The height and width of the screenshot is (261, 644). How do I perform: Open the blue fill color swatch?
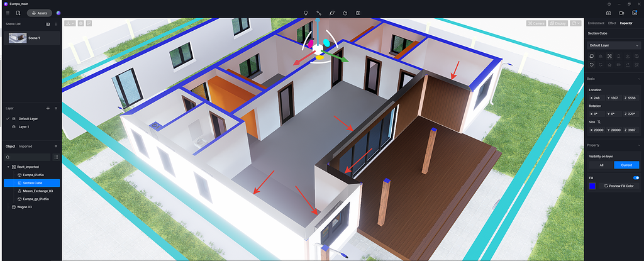[592, 186]
